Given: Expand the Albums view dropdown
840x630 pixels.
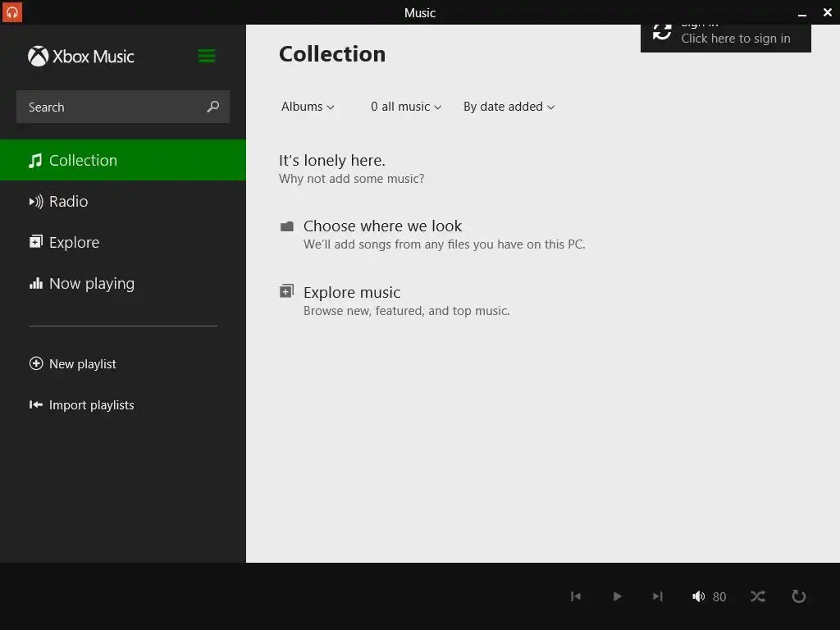Looking at the screenshot, I should coord(308,107).
